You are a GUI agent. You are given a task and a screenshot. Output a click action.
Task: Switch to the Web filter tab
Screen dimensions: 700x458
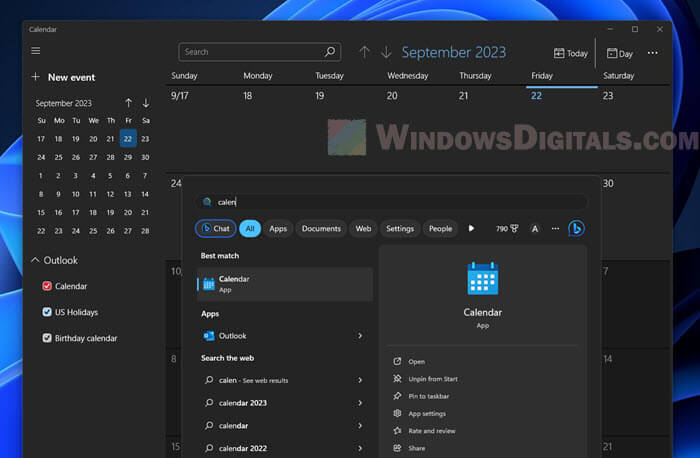pyautogui.click(x=363, y=229)
